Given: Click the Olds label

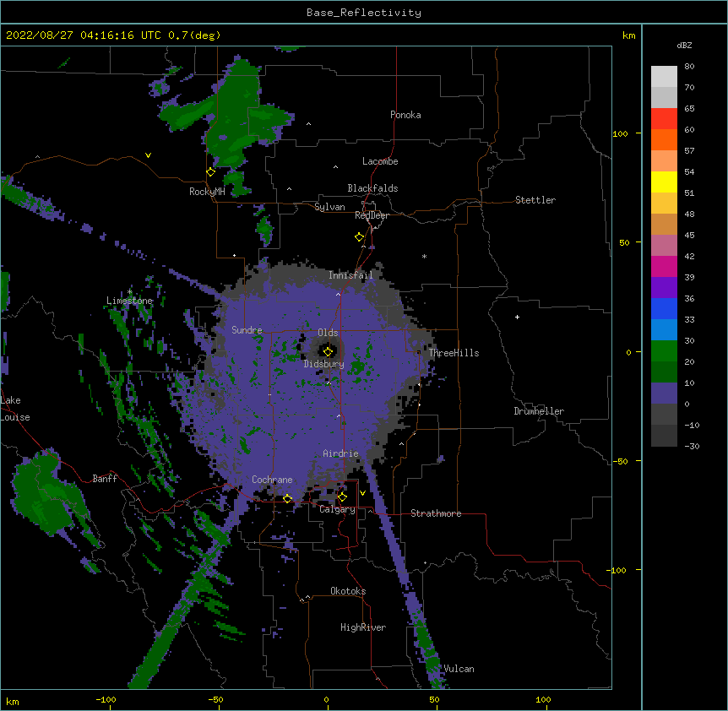Looking at the screenshot, I should point(328,333).
